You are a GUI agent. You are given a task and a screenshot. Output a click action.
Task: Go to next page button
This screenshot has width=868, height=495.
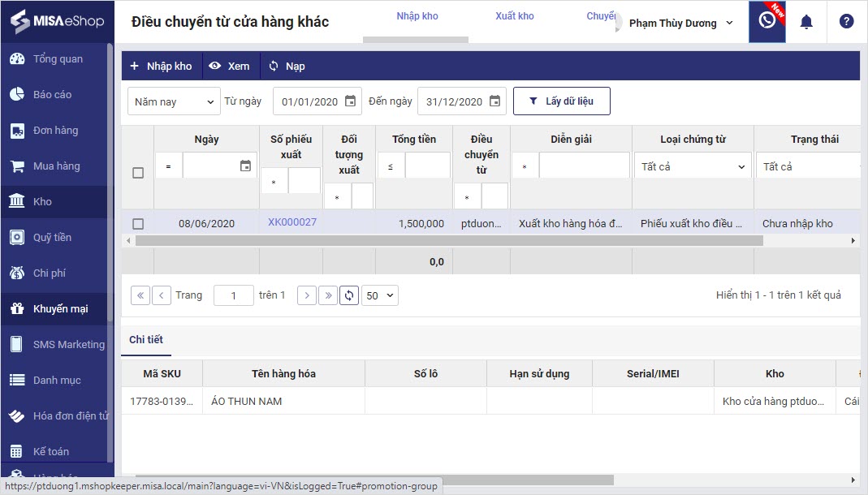307,295
